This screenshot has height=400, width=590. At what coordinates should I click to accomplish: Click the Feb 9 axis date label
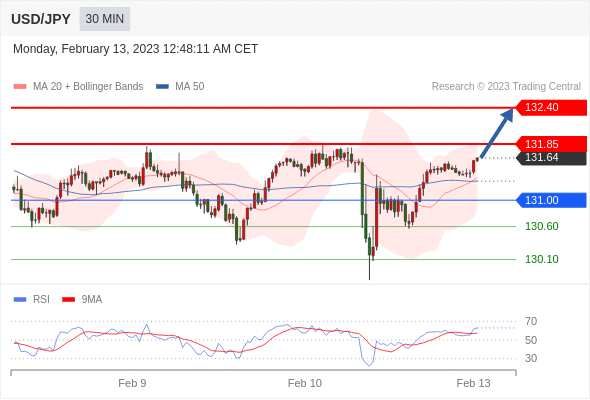point(132,383)
